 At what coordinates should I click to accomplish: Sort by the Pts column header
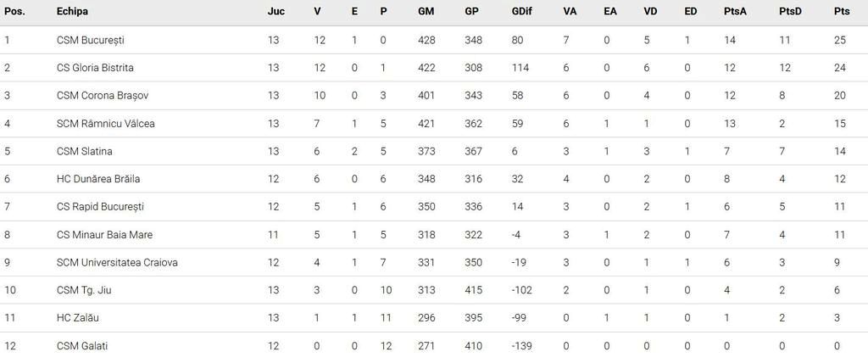coord(841,12)
